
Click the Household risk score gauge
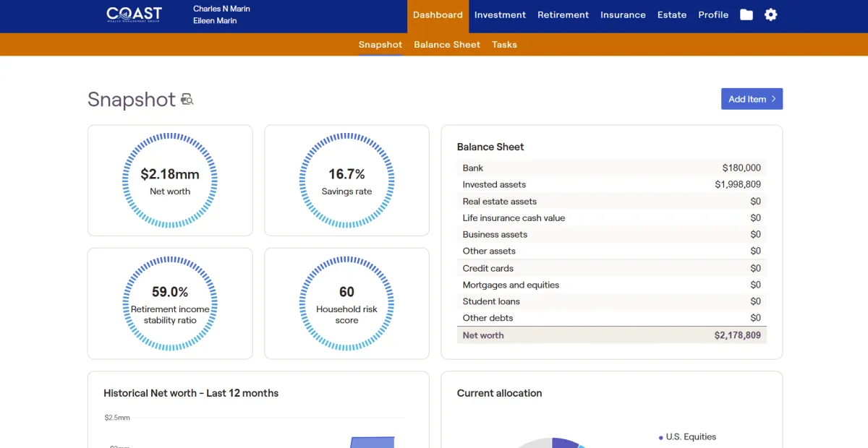(x=346, y=303)
